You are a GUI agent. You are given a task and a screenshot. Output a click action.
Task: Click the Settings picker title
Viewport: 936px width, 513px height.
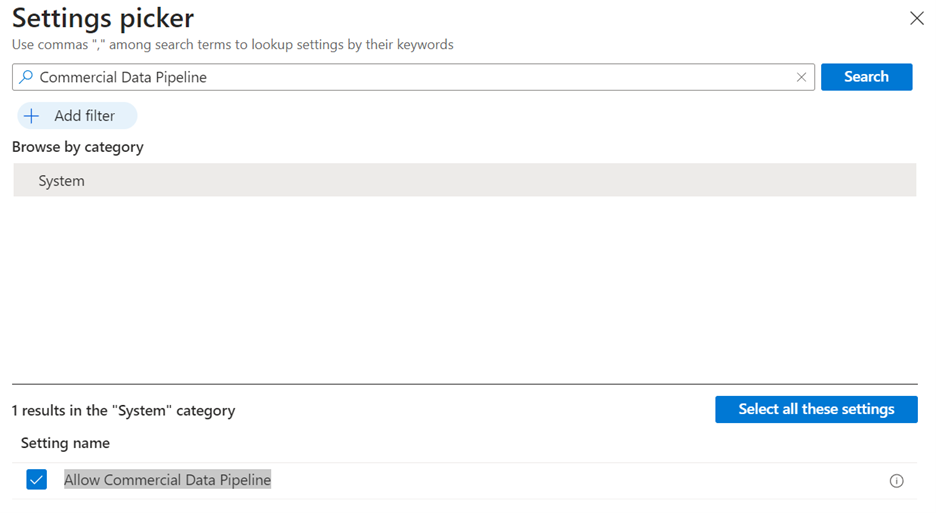coord(103,18)
